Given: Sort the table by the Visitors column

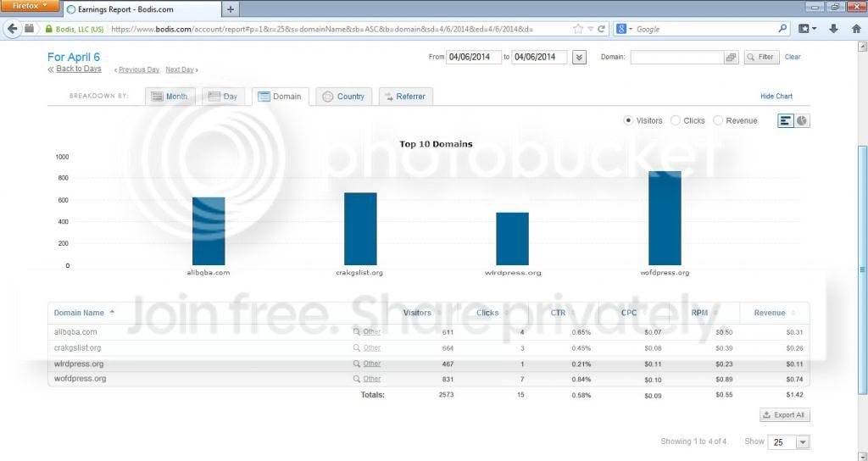Looking at the screenshot, I should pos(417,313).
